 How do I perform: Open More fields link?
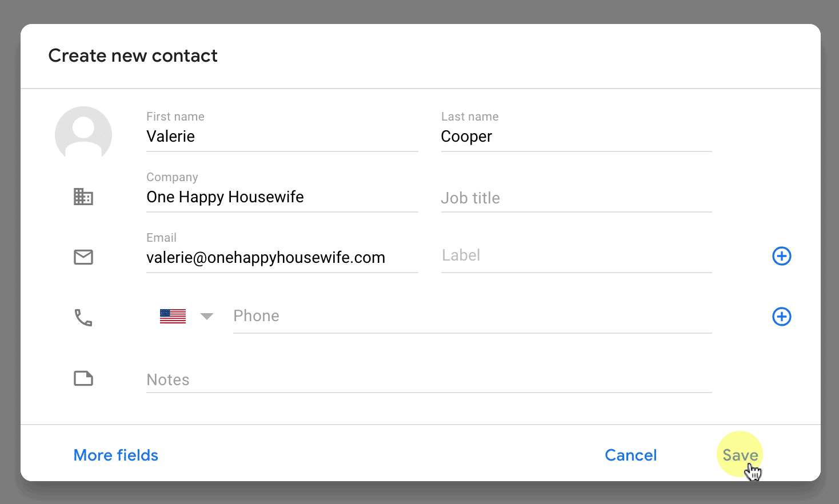coord(116,455)
